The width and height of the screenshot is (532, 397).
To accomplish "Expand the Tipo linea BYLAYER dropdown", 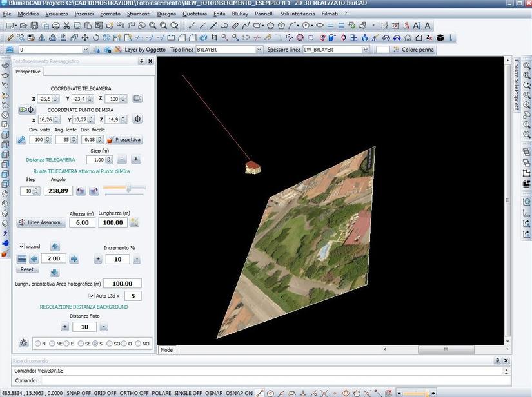I will [258, 49].
